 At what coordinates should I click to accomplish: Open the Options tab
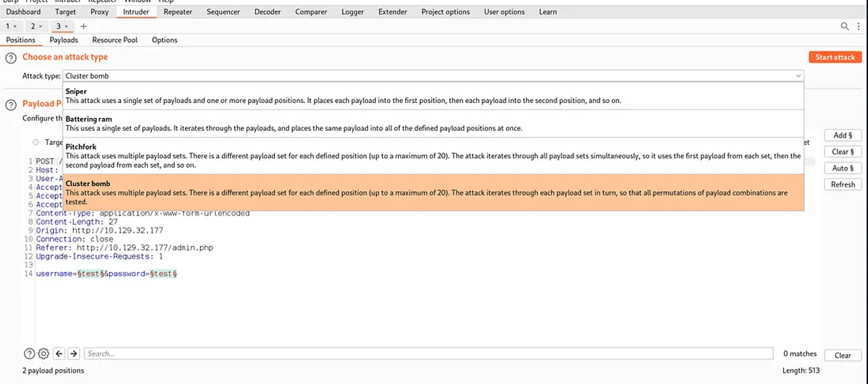(x=164, y=40)
